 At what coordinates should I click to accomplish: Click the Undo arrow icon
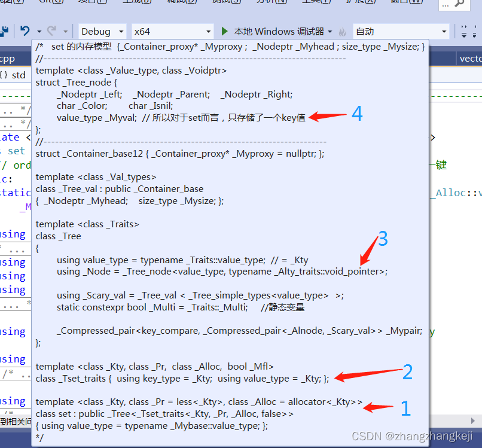click(x=25, y=31)
